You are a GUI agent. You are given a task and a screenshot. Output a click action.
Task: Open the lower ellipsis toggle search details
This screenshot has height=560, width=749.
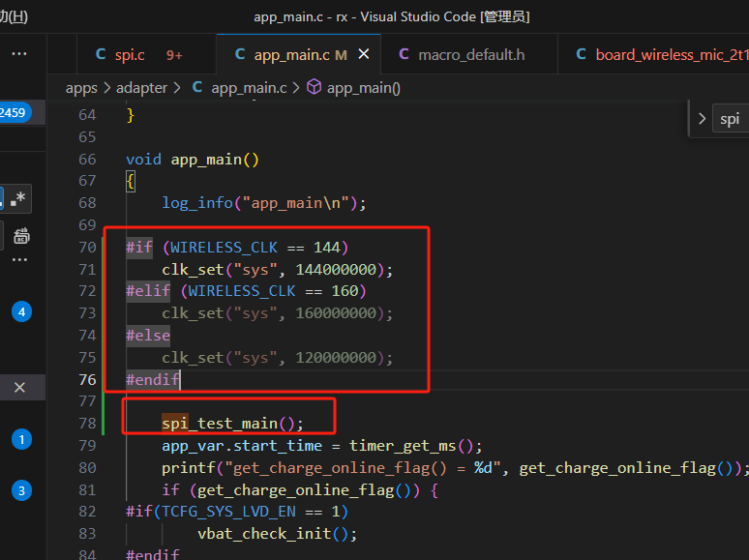[19, 260]
